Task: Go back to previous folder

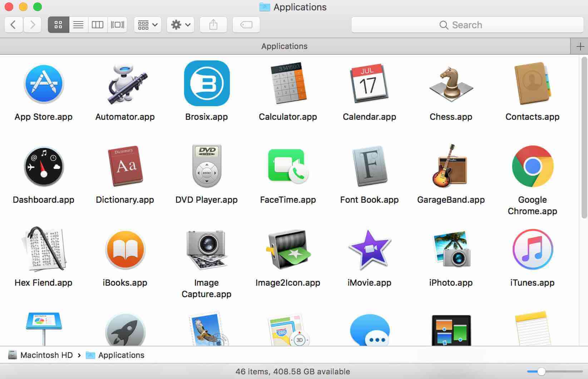Action: tap(14, 25)
